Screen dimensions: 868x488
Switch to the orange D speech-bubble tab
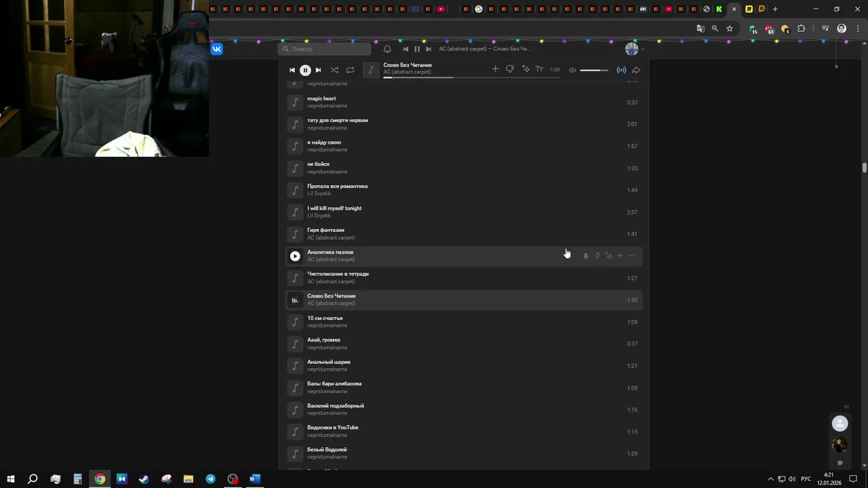pyautogui.click(x=762, y=9)
